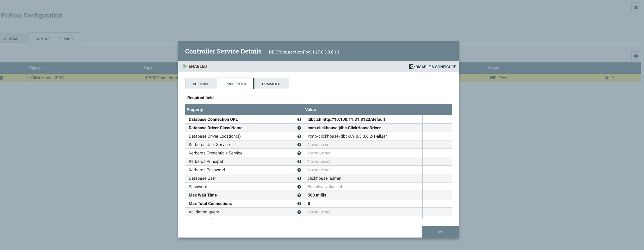Screen dimensions: 644x250
Task: Show help for Max Wait Time
Action: click(x=299, y=195)
